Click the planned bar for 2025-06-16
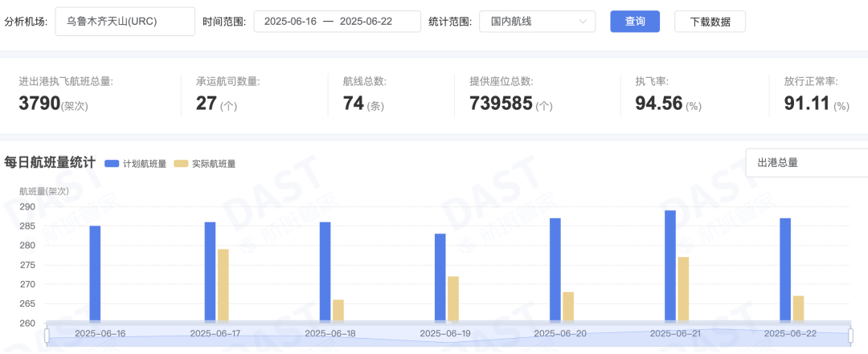Screen dimensions: 868x354 coord(95,273)
